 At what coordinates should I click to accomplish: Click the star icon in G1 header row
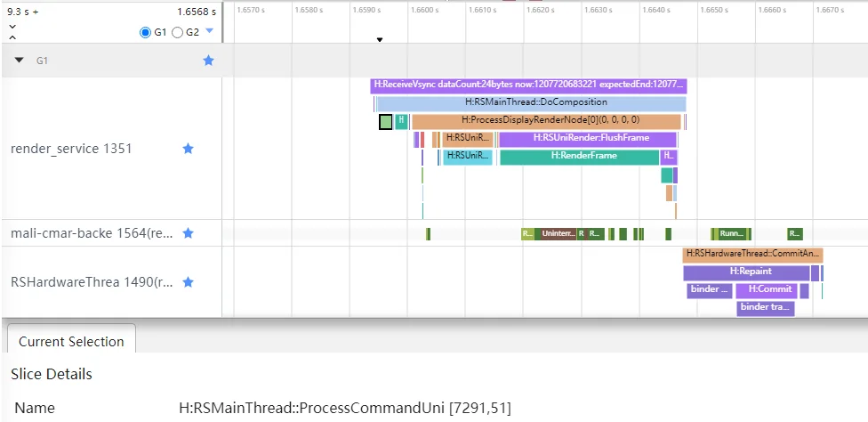coord(208,61)
